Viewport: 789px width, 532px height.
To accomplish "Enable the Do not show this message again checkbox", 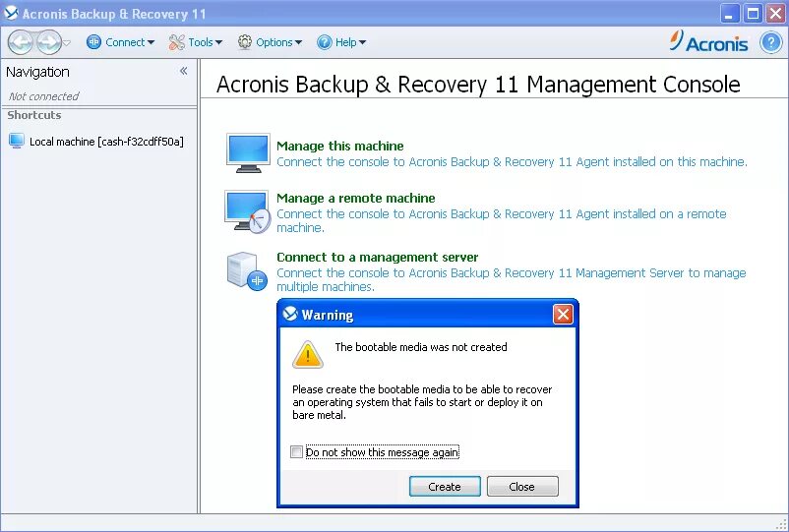I will click(x=296, y=452).
